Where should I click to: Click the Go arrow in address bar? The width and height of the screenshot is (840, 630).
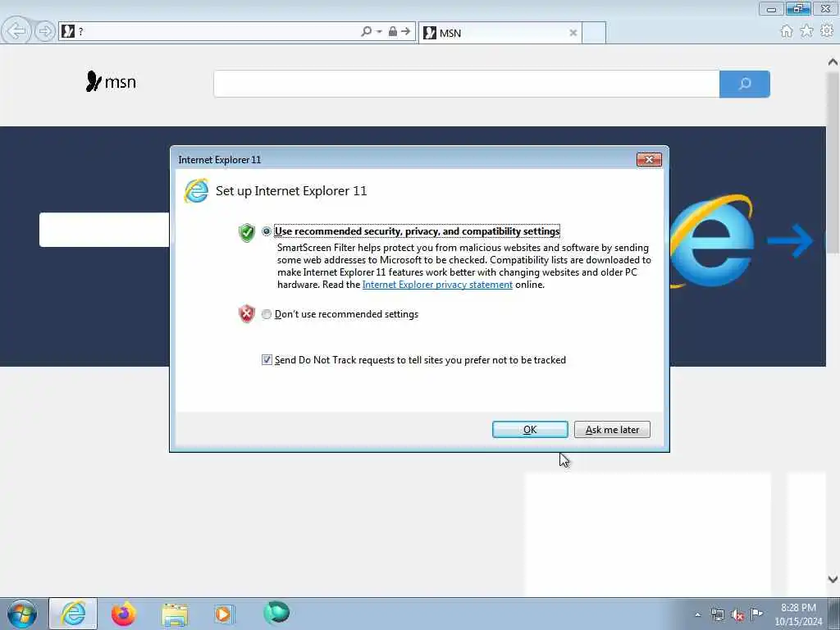(x=406, y=32)
